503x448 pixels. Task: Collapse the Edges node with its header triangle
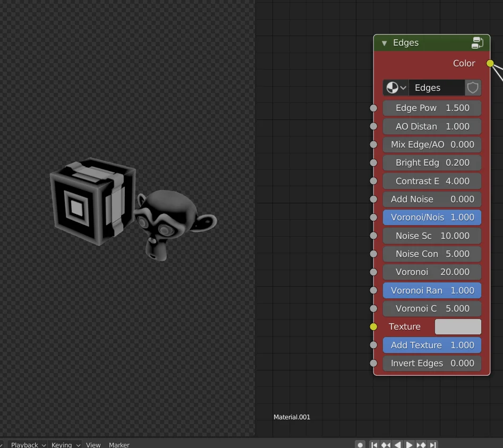tap(384, 43)
